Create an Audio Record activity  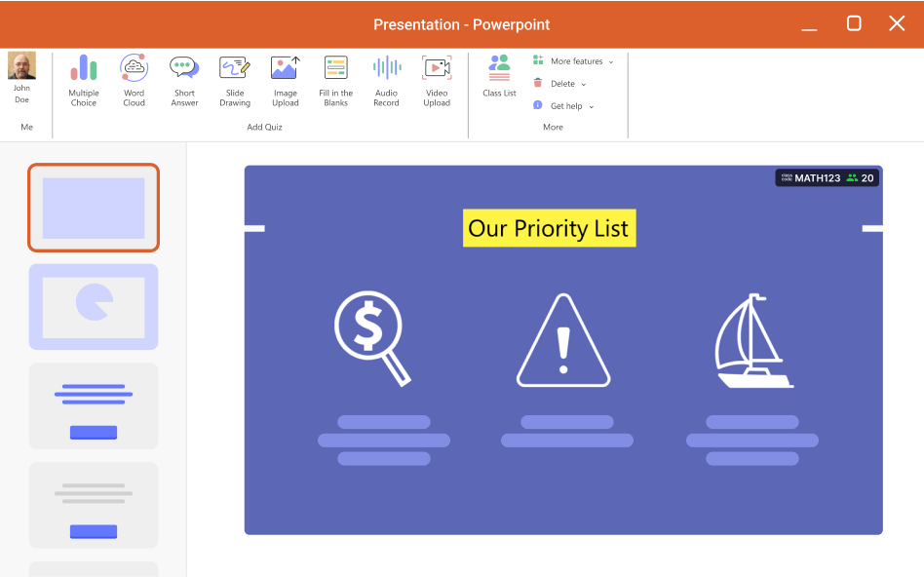386,80
